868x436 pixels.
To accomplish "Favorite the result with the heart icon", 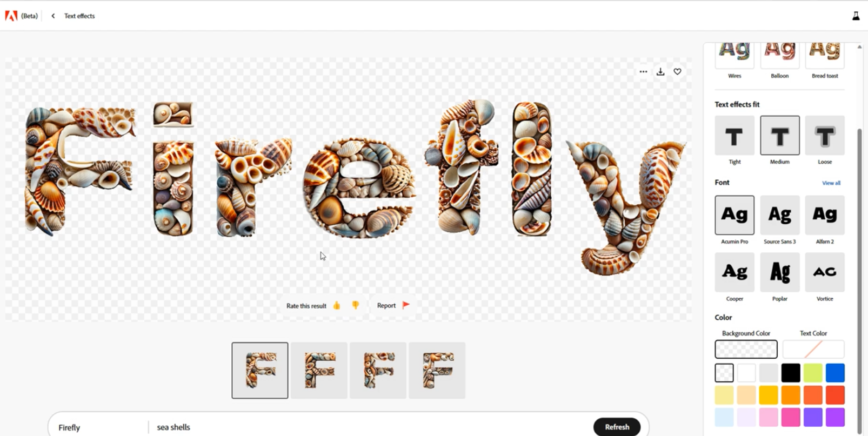I will click(677, 71).
